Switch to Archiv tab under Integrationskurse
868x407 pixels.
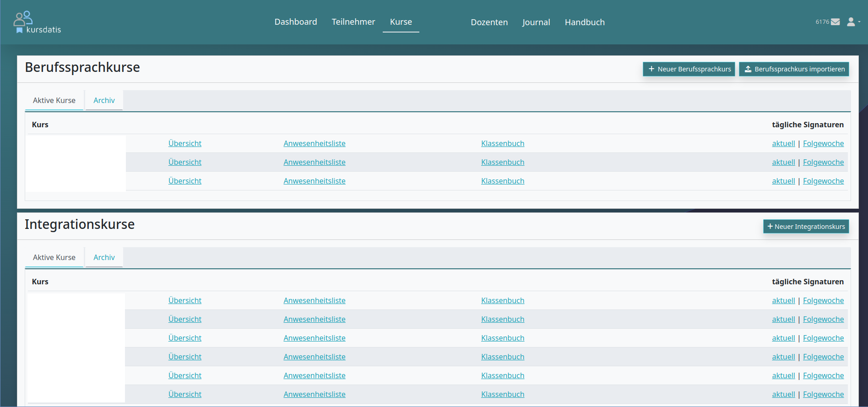(104, 257)
